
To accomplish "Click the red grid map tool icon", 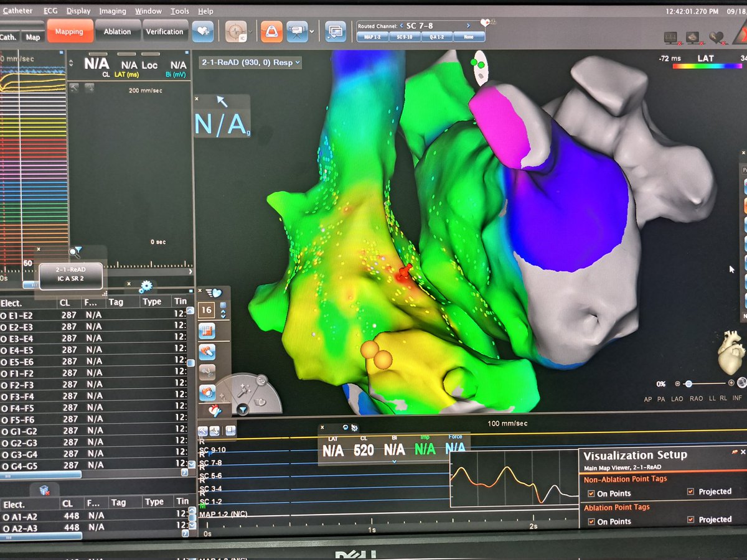I will (x=207, y=330).
